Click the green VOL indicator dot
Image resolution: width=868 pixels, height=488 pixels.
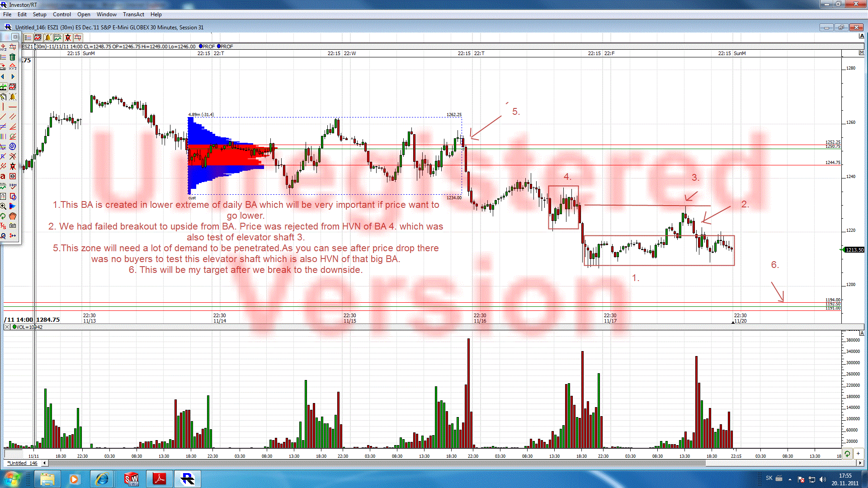pyautogui.click(x=14, y=327)
